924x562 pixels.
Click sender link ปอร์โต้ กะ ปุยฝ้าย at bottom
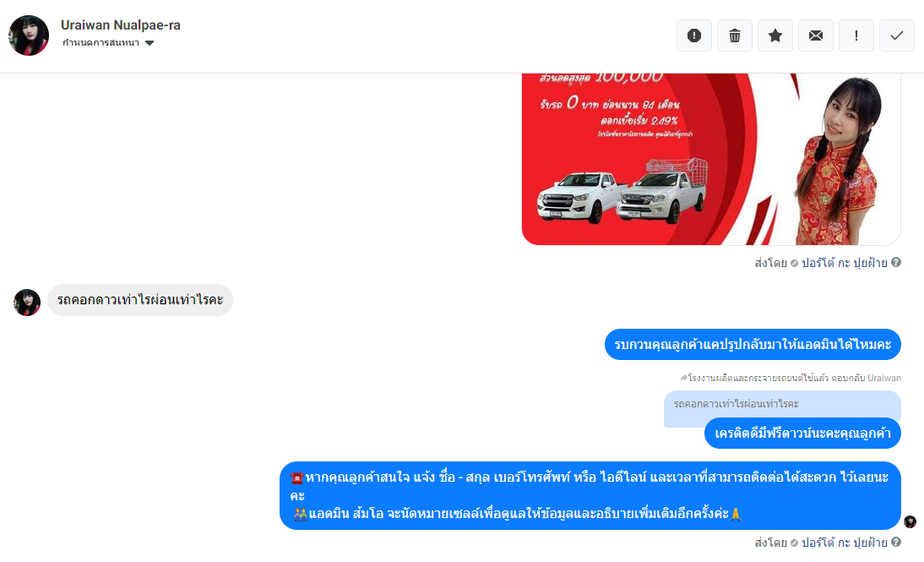coord(844,543)
